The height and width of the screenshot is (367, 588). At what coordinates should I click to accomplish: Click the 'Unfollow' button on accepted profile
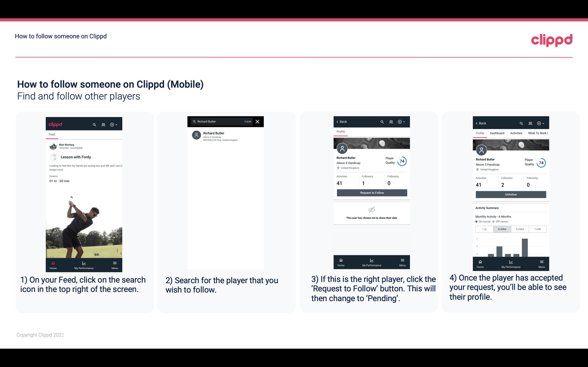pos(511,194)
